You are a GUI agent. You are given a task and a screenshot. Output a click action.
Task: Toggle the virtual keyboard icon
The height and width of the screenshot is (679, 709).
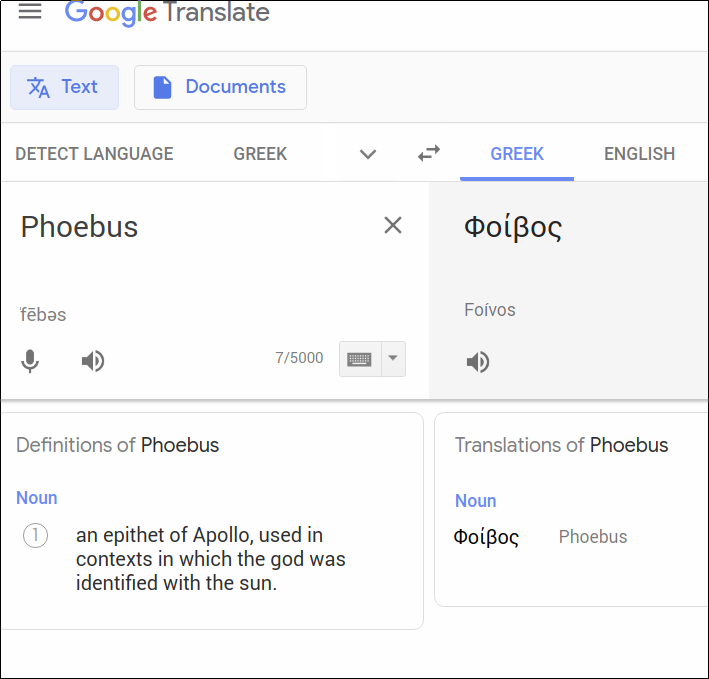(360, 359)
